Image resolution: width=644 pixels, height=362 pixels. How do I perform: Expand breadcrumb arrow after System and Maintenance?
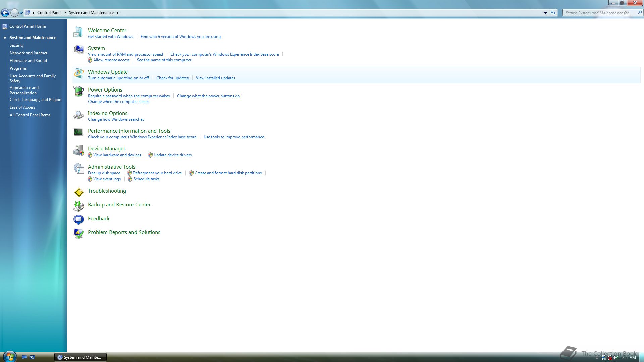click(117, 13)
